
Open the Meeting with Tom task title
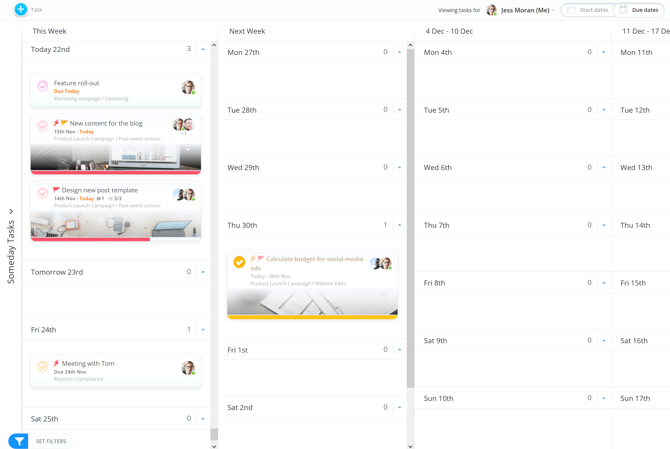(88, 364)
